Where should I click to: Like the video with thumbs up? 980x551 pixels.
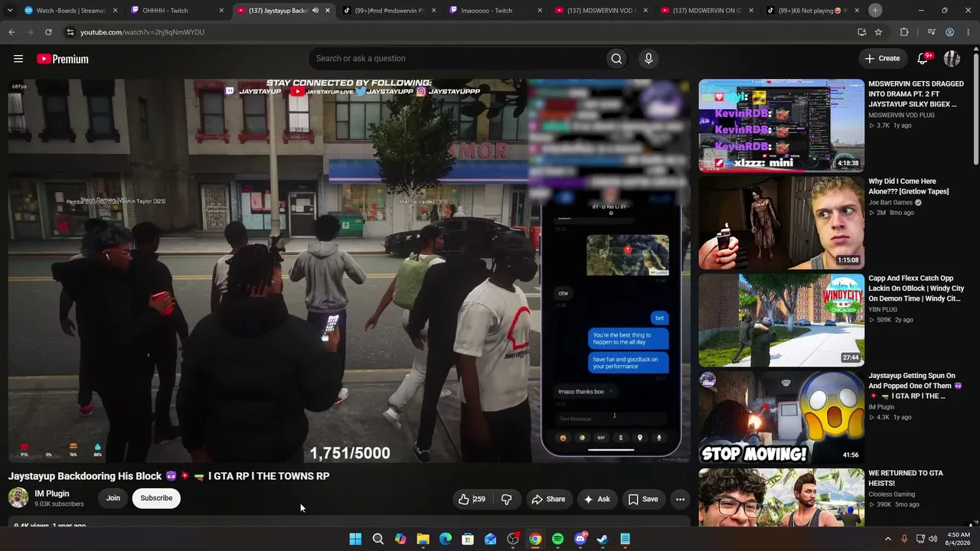coord(472,499)
